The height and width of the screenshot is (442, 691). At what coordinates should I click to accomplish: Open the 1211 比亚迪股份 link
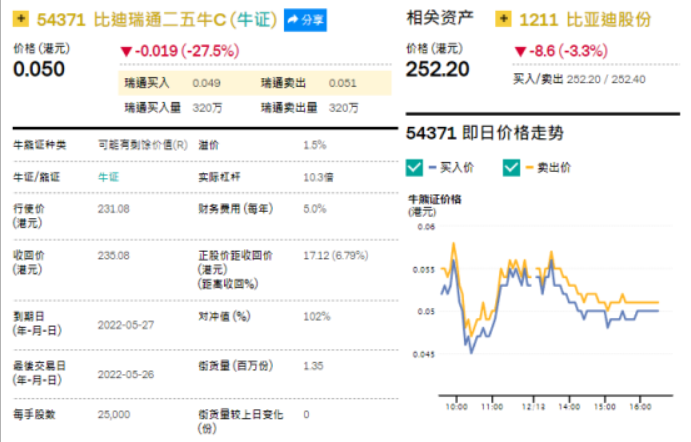click(x=585, y=20)
